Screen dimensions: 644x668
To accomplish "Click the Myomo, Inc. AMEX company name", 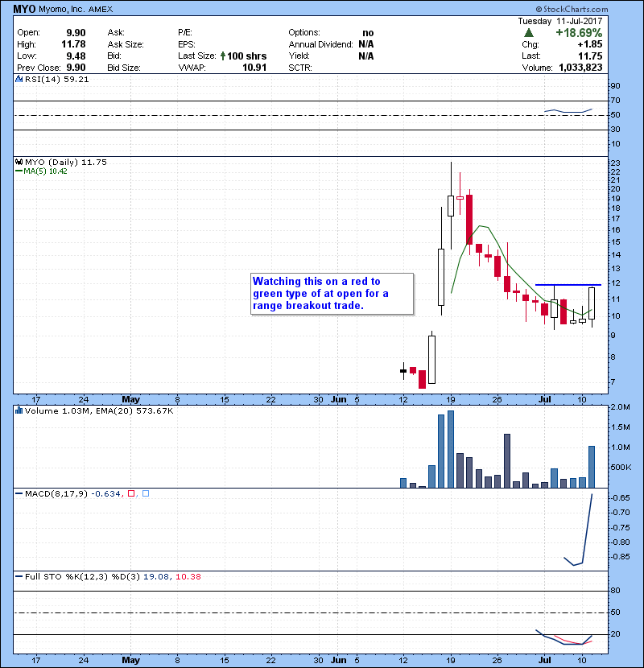I will point(76,10).
